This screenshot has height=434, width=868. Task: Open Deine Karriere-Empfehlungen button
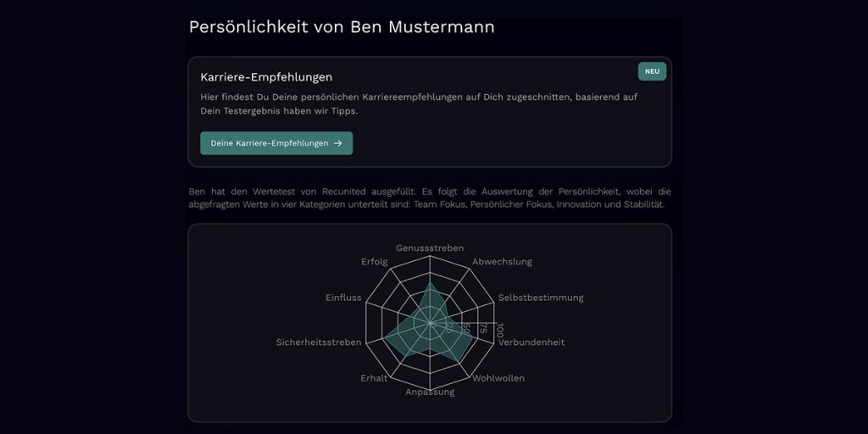click(x=276, y=143)
